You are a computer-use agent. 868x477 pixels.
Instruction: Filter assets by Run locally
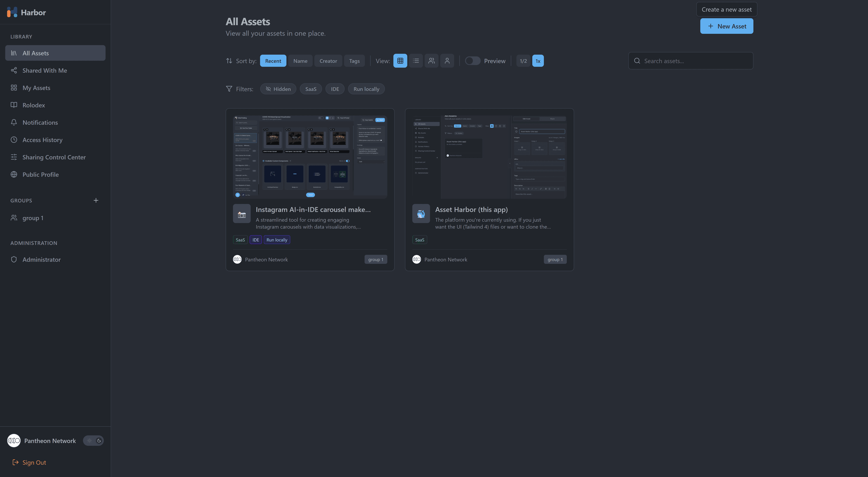click(x=366, y=89)
